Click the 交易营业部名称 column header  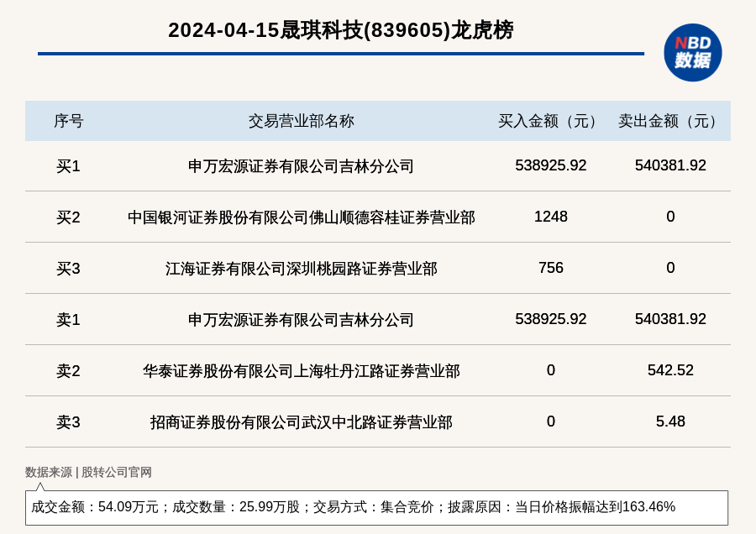tap(302, 121)
